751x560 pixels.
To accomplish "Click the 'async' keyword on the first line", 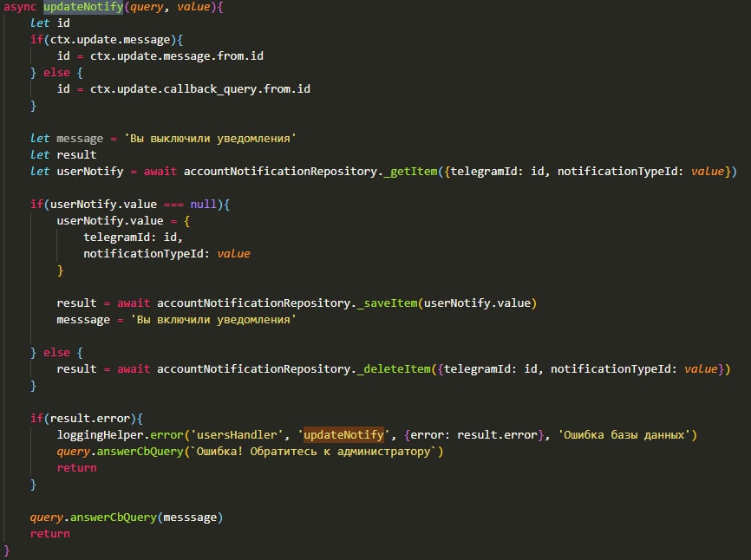I will (x=20, y=7).
